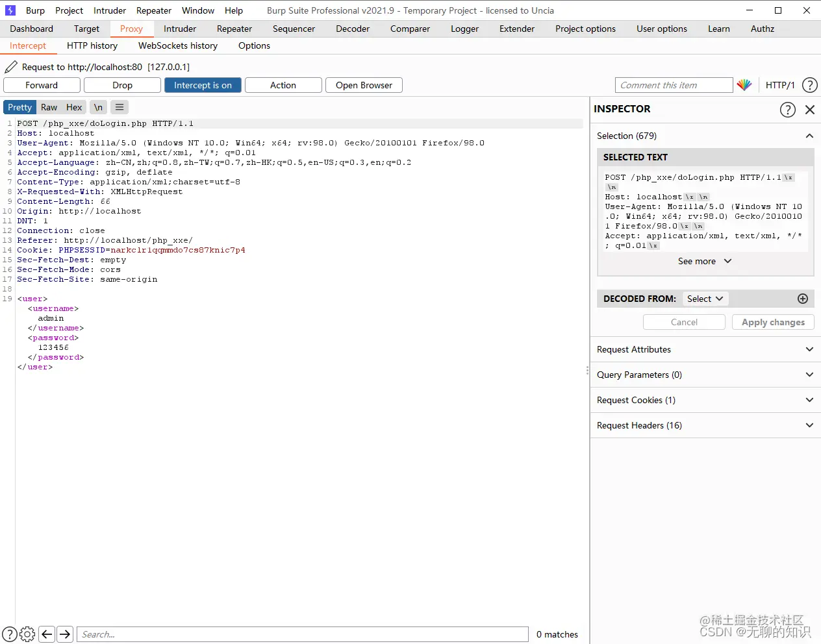Viewport: 821px width, 644px height.
Task: Switch to the Target tab
Action: [86, 29]
